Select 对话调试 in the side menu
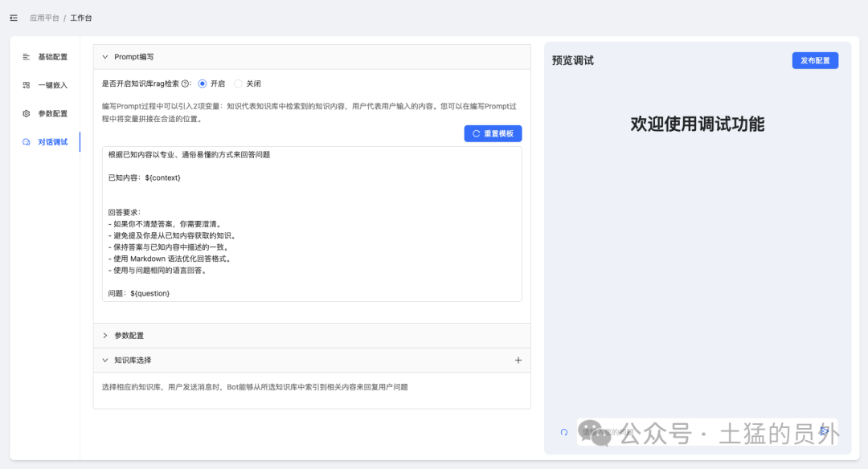Viewport: 868px width, 469px height. (52, 142)
